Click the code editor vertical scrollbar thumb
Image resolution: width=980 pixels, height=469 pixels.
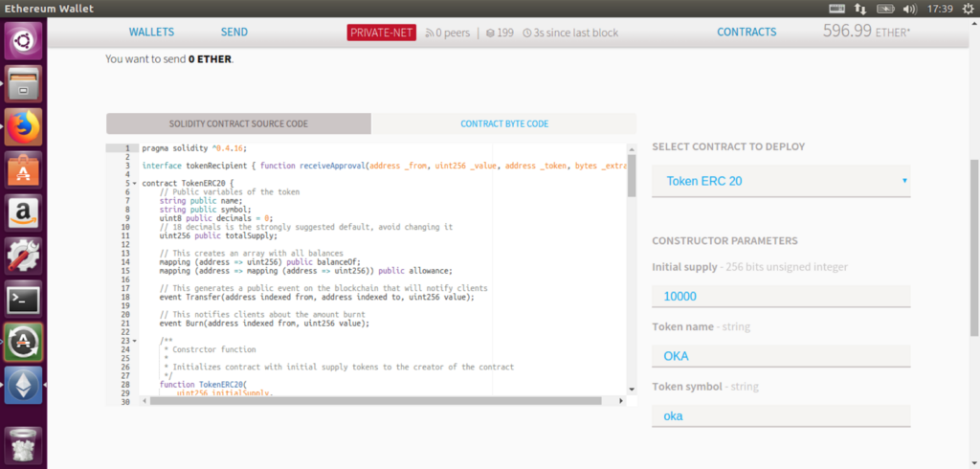(632, 176)
